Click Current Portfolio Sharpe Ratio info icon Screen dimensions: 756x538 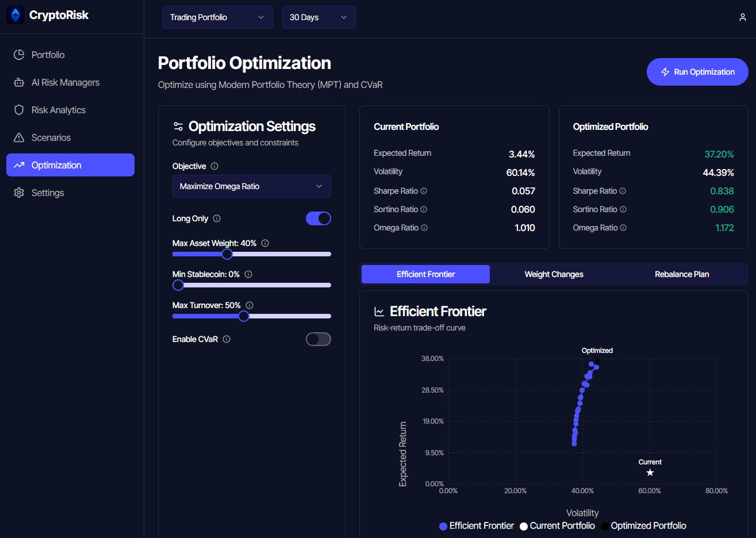[424, 191]
